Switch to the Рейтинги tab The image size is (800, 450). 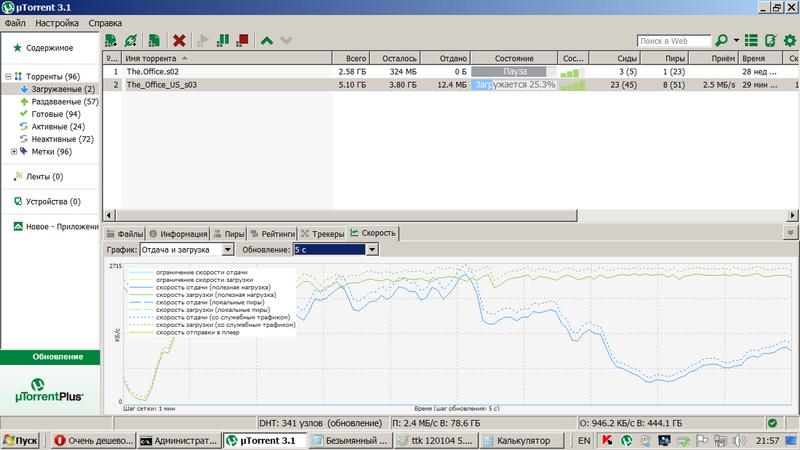(272, 234)
